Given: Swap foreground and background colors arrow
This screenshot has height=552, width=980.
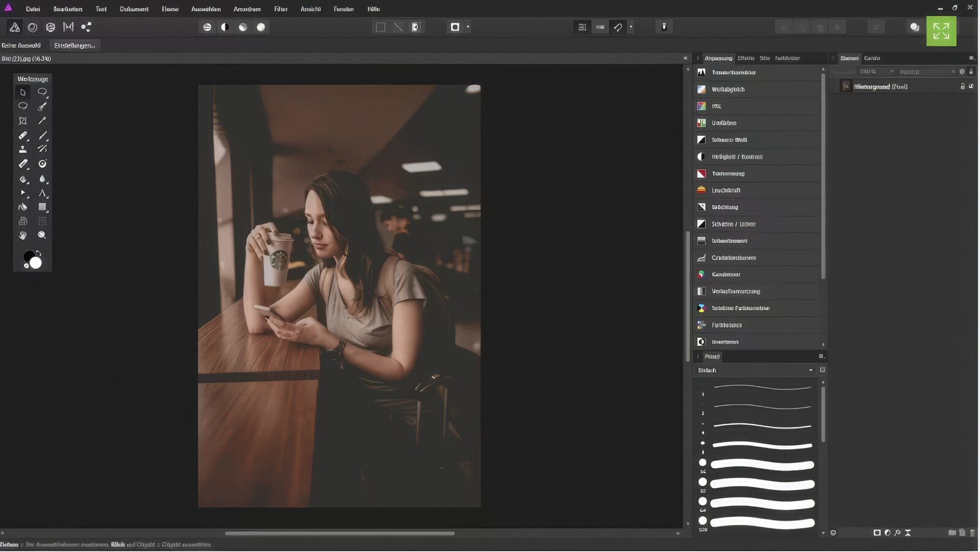Looking at the screenshot, I should pyautogui.click(x=39, y=253).
